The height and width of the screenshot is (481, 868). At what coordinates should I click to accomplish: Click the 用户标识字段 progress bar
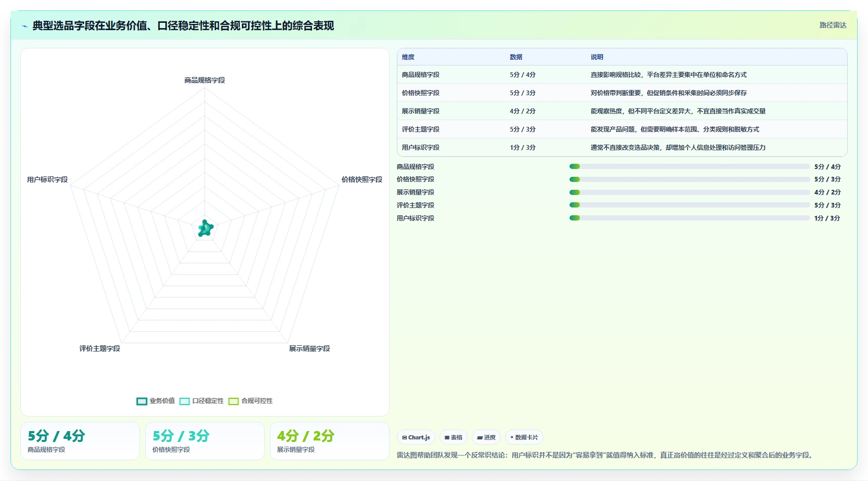pyautogui.click(x=690, y=218)
